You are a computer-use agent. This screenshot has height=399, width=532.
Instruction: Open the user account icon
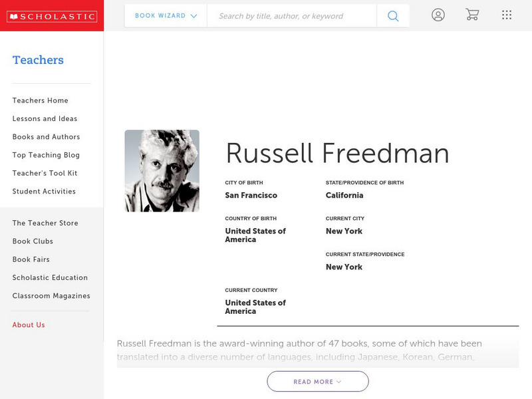tap(438, 15)
